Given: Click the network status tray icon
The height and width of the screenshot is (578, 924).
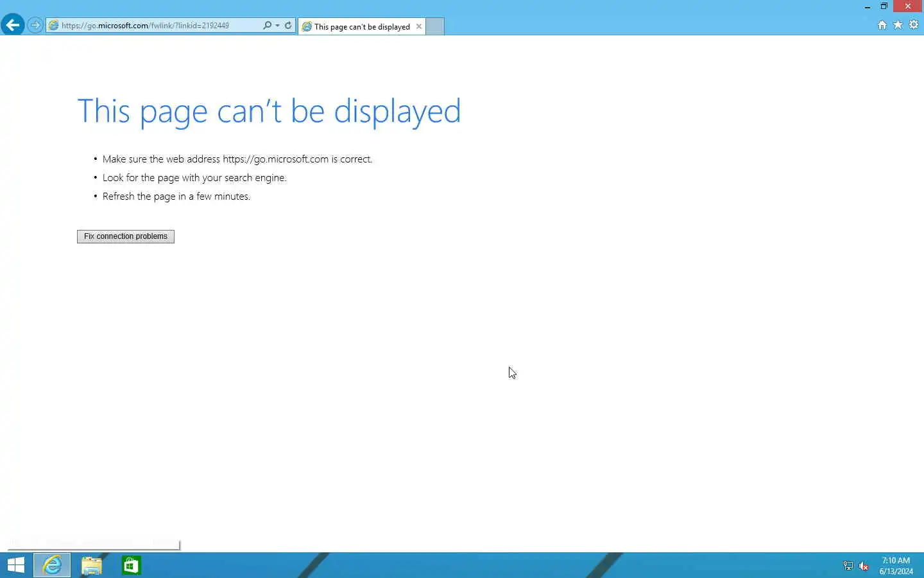Looking at the screenshot, I should pos(848,566).
